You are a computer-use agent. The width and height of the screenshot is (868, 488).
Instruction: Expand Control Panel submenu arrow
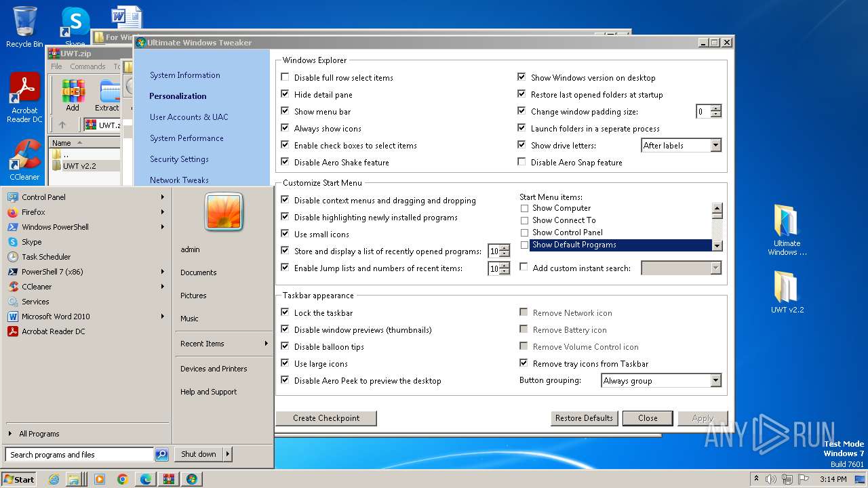pyautogui.click(x=163, y=197)
